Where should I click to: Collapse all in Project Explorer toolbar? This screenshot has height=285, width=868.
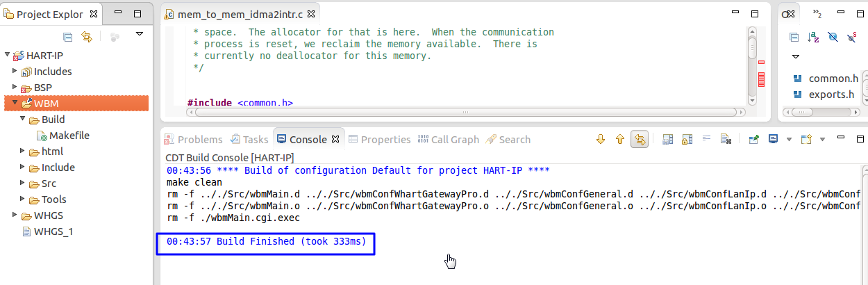click(x=68, y=37)
